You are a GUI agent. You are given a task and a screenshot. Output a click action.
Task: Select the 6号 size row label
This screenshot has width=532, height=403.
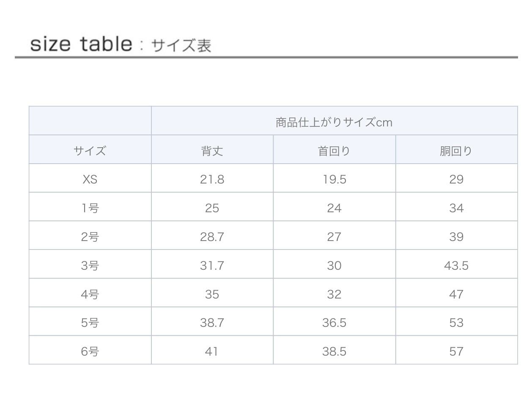(90, 351)
